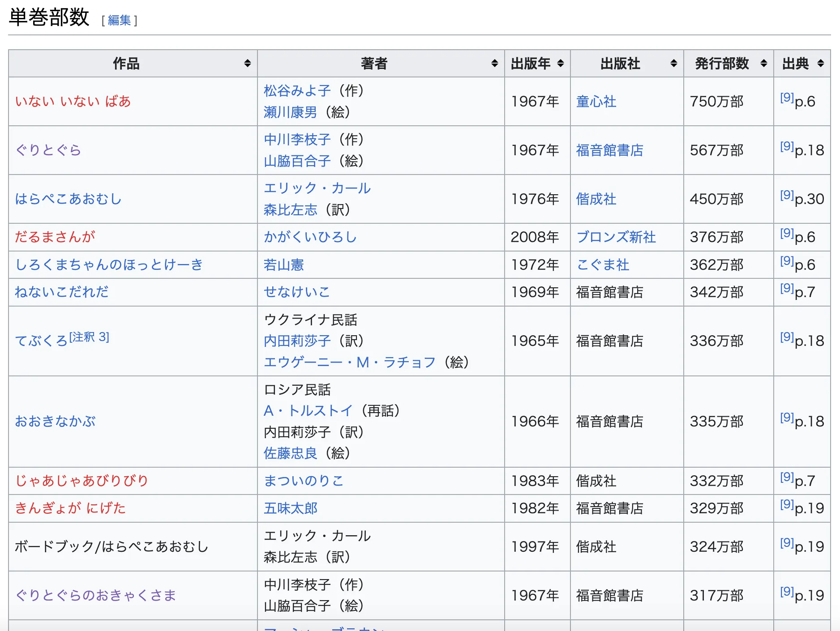The height and width of the screenshot is (631, 840).
Task: Open the はらぺこあおむし article link
Action: [68, 199]
